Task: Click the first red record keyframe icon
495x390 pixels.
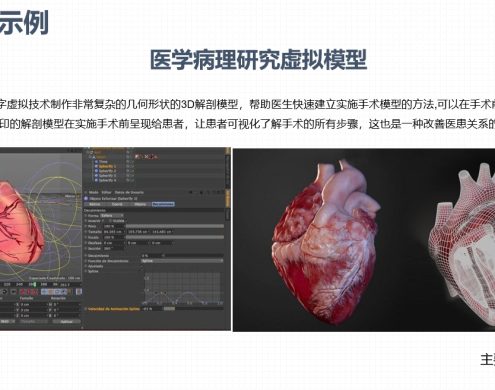Action: (22, 292)
